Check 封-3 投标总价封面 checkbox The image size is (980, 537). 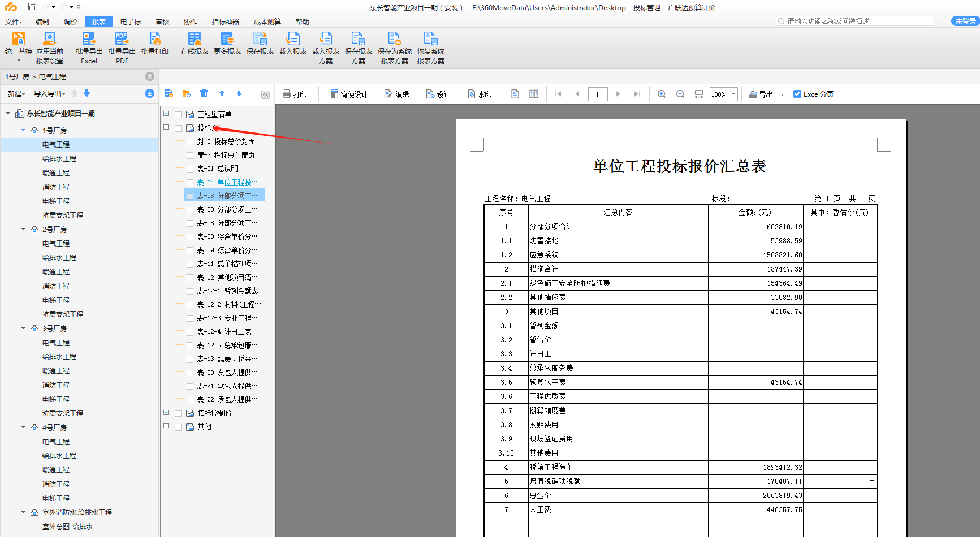[190, 141]
